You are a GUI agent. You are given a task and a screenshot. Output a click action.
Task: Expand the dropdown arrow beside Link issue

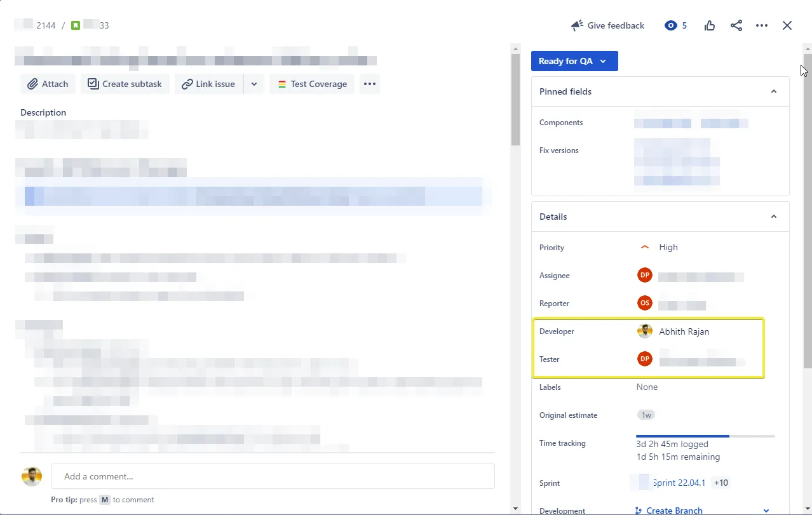point(254,84)
